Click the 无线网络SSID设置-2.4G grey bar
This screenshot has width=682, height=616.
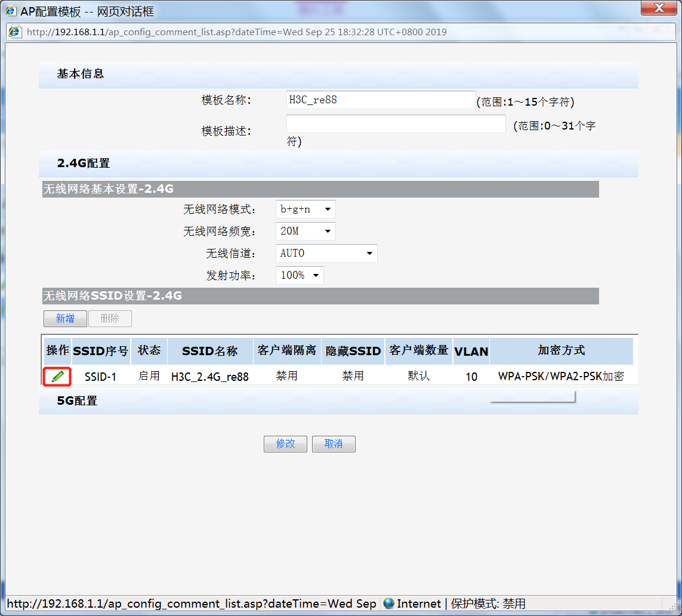pos(320,296)
